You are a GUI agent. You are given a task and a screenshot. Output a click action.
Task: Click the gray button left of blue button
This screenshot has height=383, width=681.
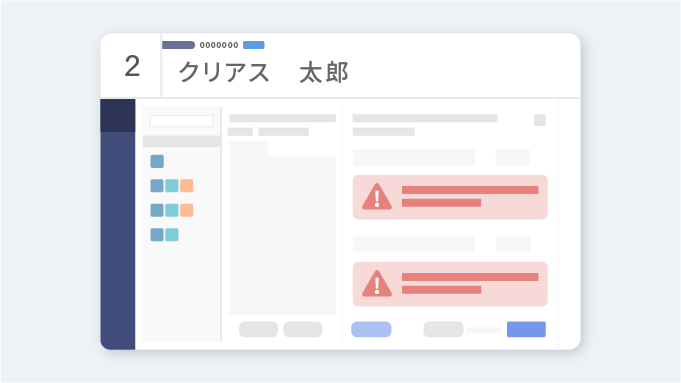[x=443, y=329]
